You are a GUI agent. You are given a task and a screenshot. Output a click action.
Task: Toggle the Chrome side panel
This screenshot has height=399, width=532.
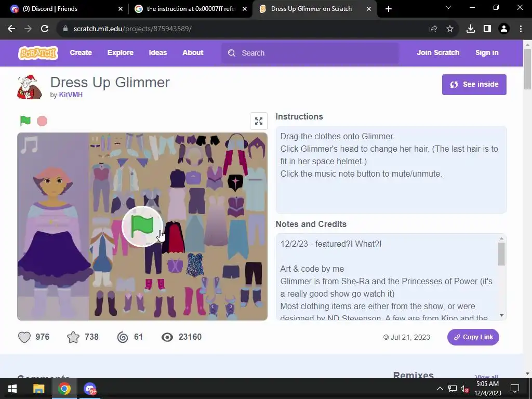click(487, 29)
